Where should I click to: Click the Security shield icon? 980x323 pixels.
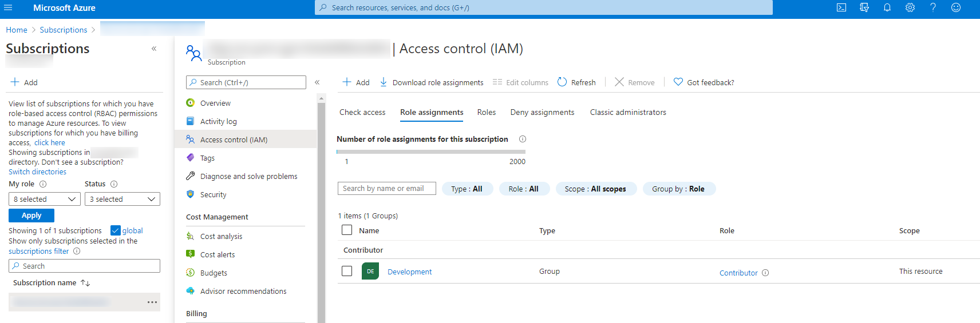191,194
